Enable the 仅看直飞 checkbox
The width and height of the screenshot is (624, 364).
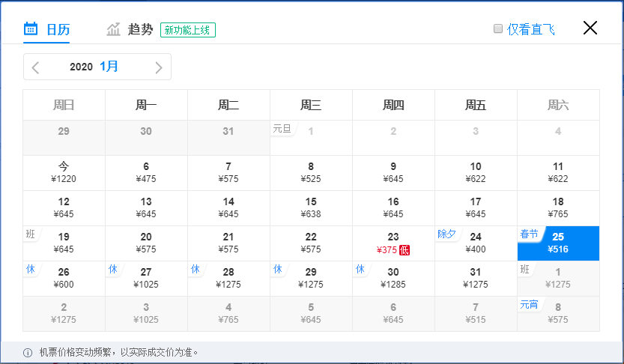(497, 29)
